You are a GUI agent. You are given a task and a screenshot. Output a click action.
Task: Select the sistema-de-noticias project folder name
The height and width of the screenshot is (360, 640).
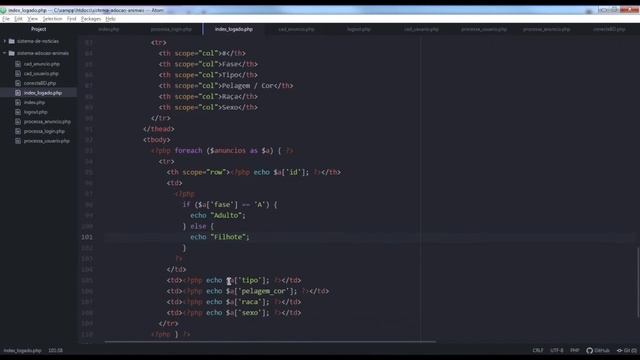pos(38,41)
